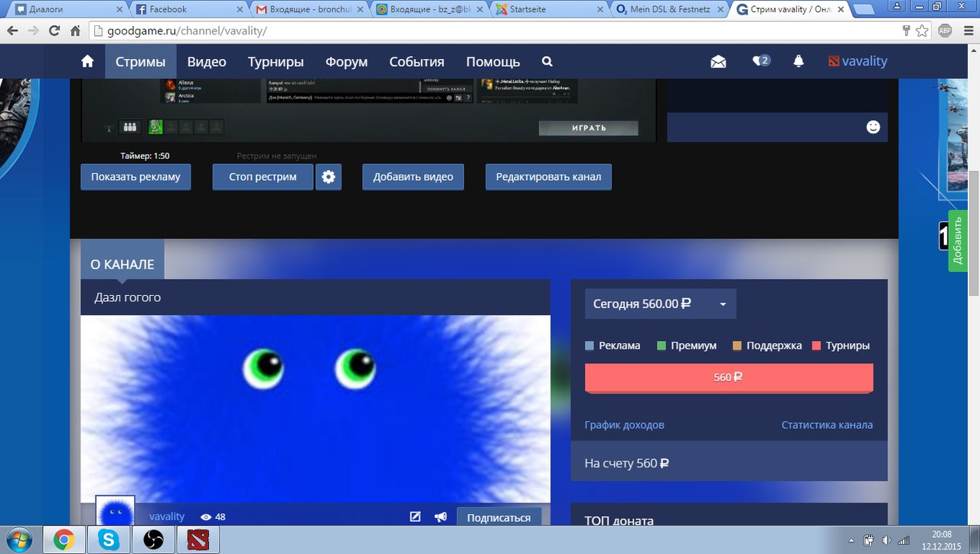Viewport: 980px width, 554px height.
Task: Go back to the previous page
Action: 12,31
